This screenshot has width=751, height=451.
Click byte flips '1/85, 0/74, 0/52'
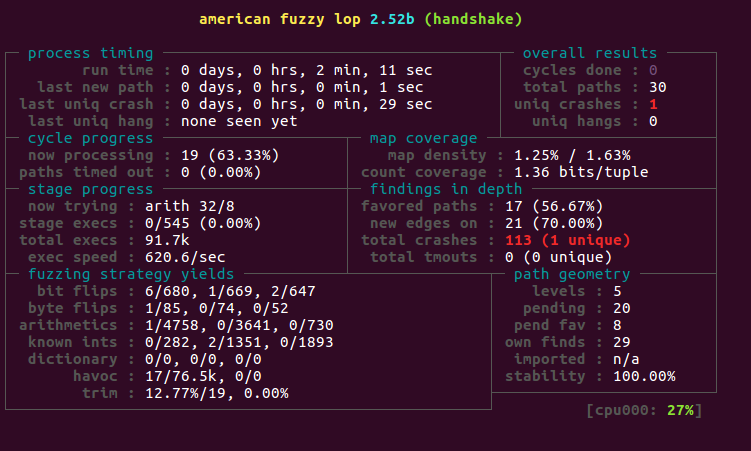click(x=216, y=308)
